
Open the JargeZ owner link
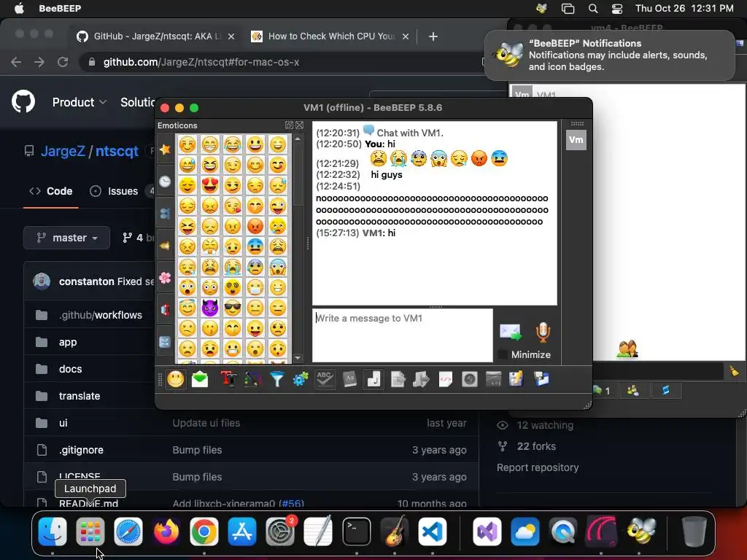pos(63,152)
